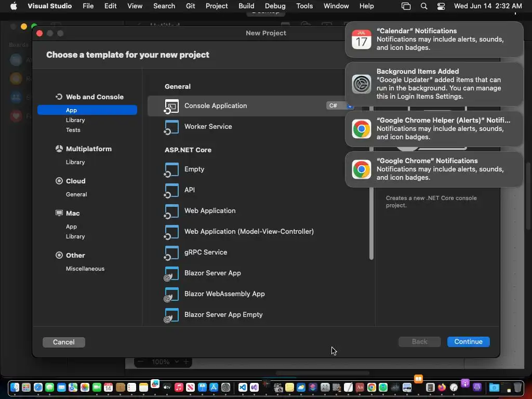Open the Help menu
Image resolution: width=532 pixels, height=399 pixels.
tap(366, 6)
